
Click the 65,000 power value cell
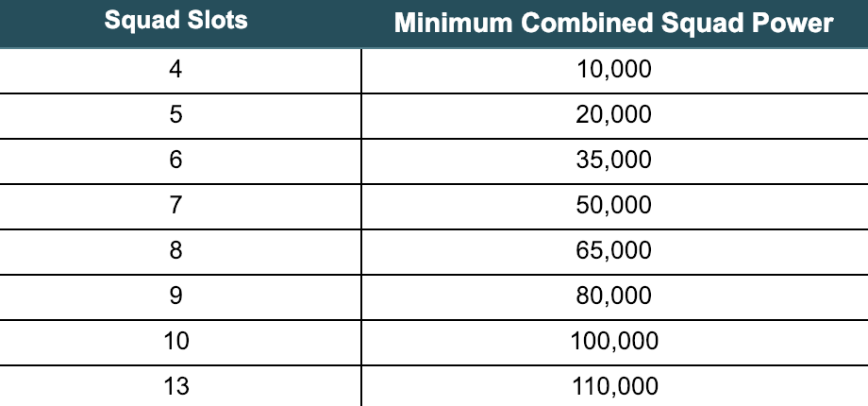pos(615,252)
